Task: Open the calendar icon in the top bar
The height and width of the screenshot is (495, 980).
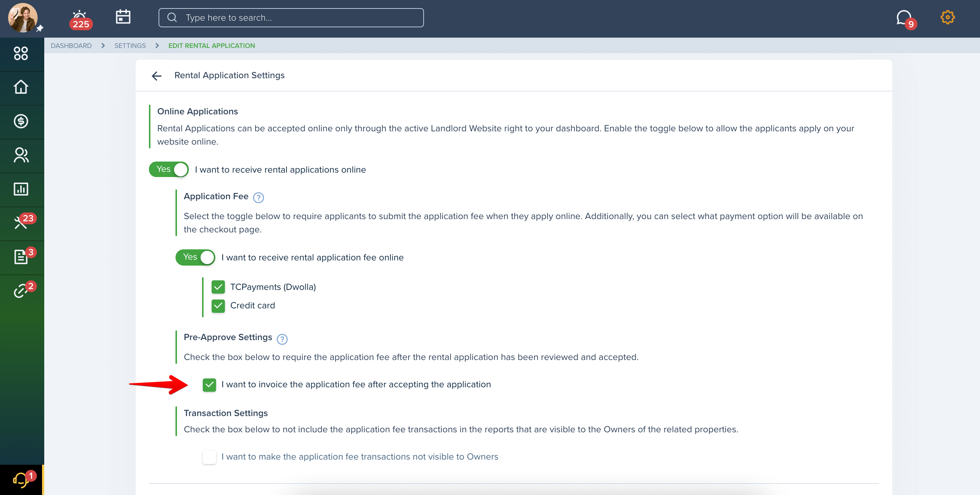Action: coord(123,17)
